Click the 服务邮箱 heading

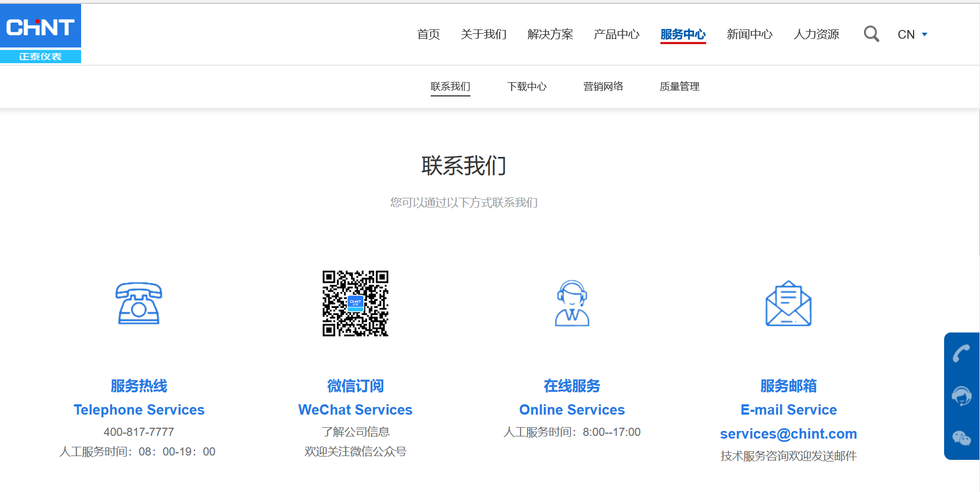pyautogui.click(x=788, y=386)
